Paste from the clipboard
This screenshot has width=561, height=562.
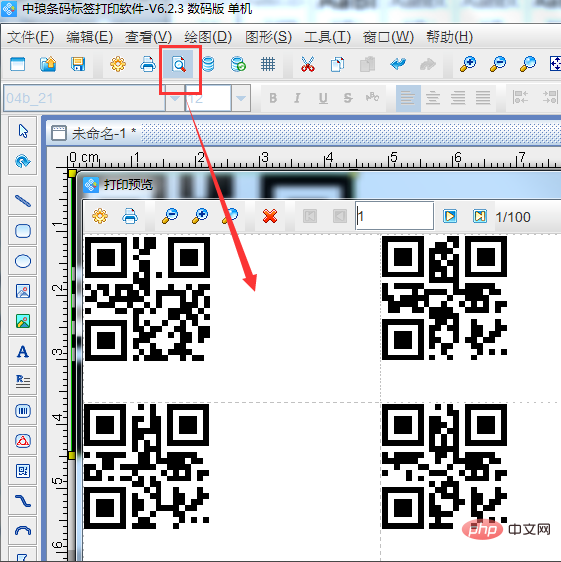click(x=367, y=65)
